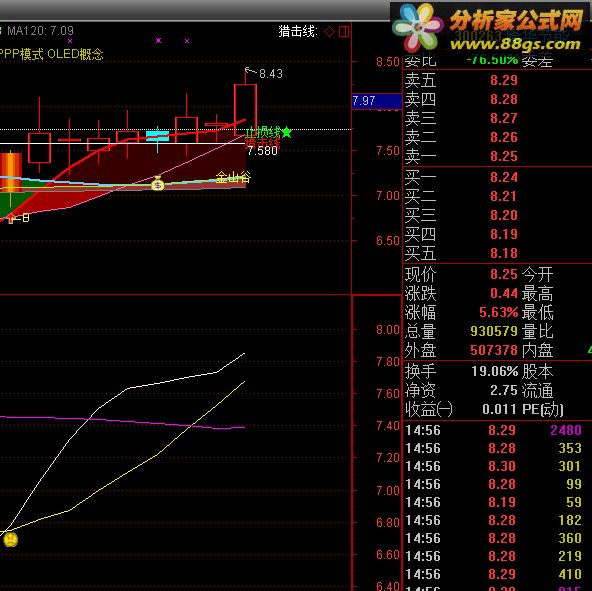This screenshot has width=592, height=591.
Task: Click the red B arrow buy marker
Action: (x=18, y=218)
